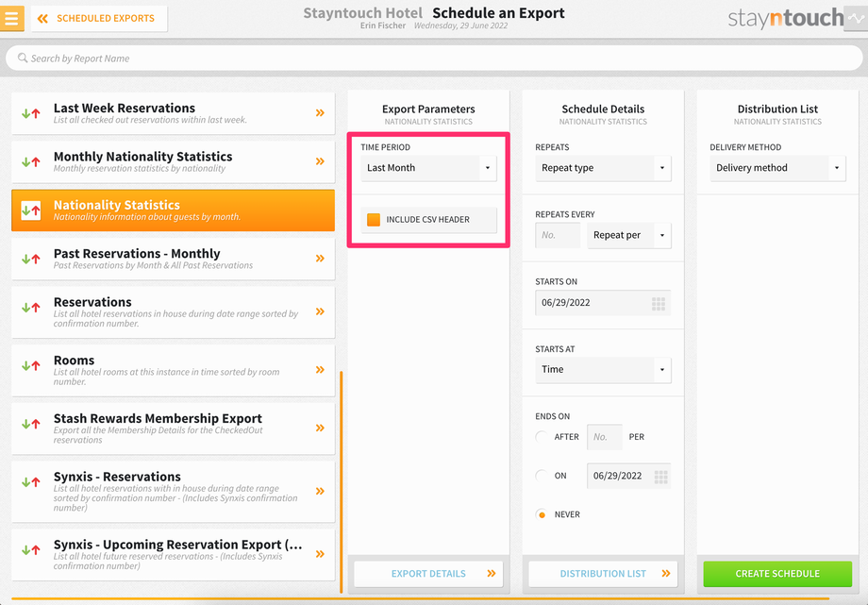Click the Distribution List button
This screenshot has width=868, height=605.
pos(603,574)
